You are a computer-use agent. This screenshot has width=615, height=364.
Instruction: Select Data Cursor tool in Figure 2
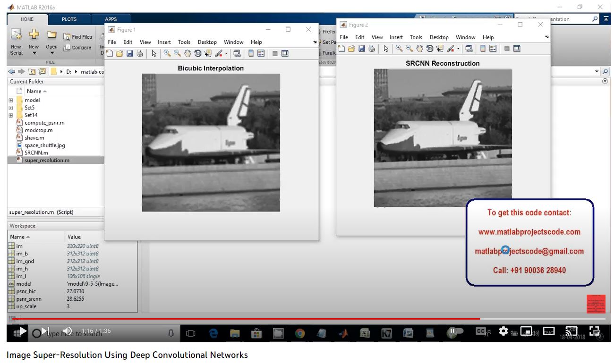point(440,49)
